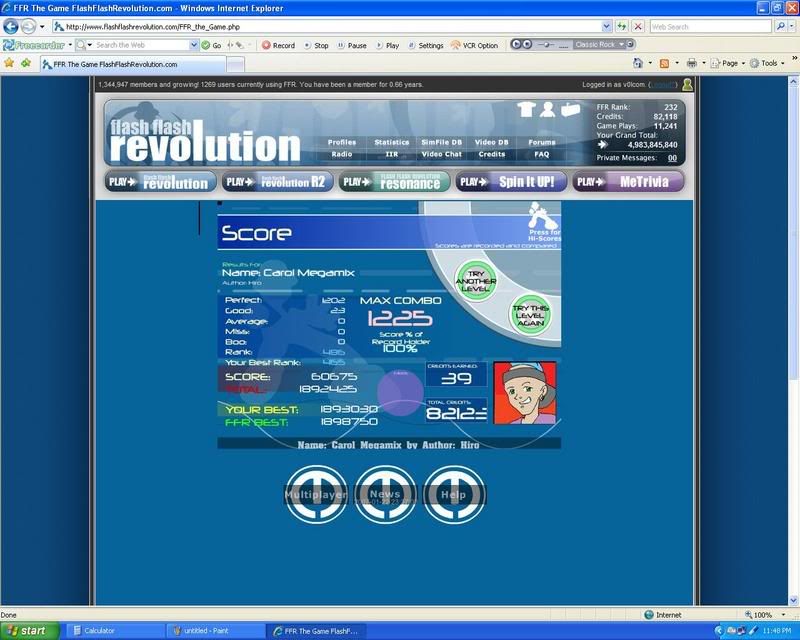Click Play Flash Flash Revolution button

click(x=160, y=182)
